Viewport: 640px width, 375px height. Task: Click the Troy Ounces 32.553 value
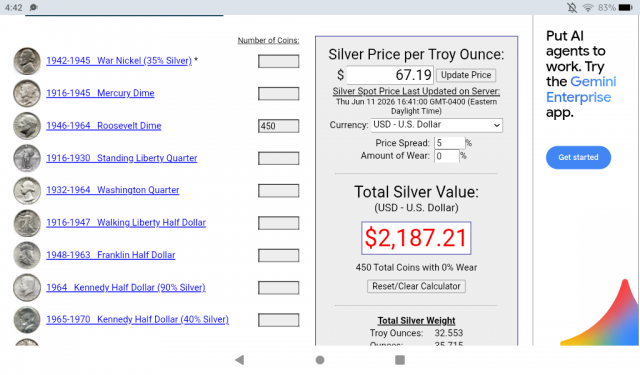click(449, 333)
